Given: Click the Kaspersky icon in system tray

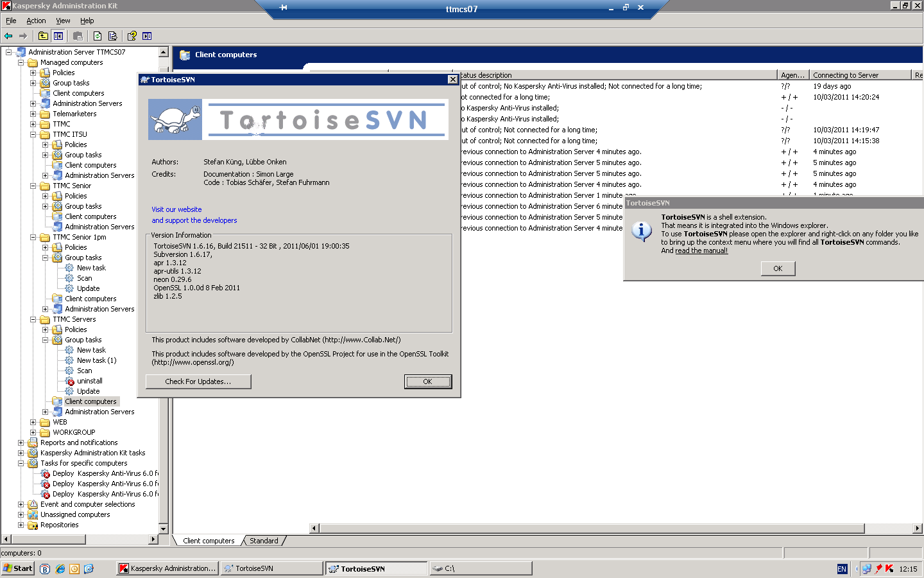Looking at the screenshot, I should [x=889, y=568].
